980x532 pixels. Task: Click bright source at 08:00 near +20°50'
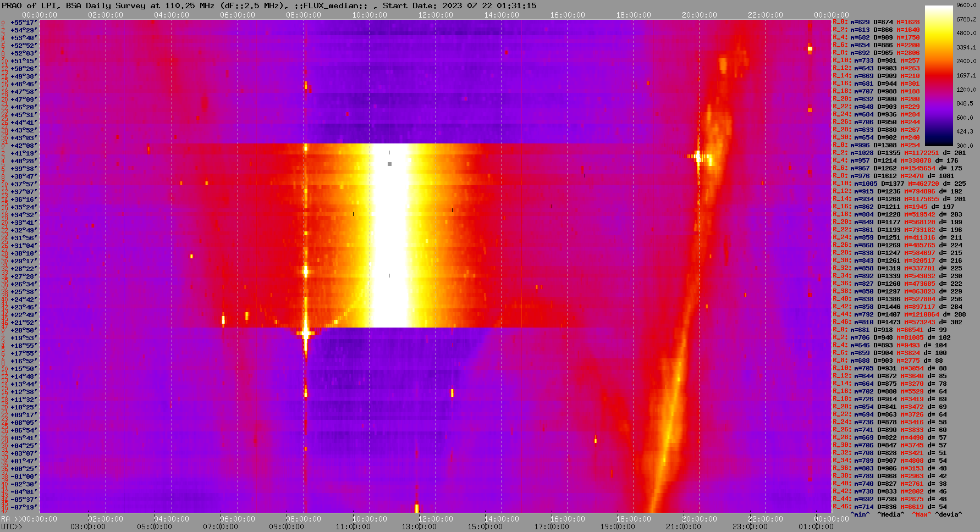(306, 334)
